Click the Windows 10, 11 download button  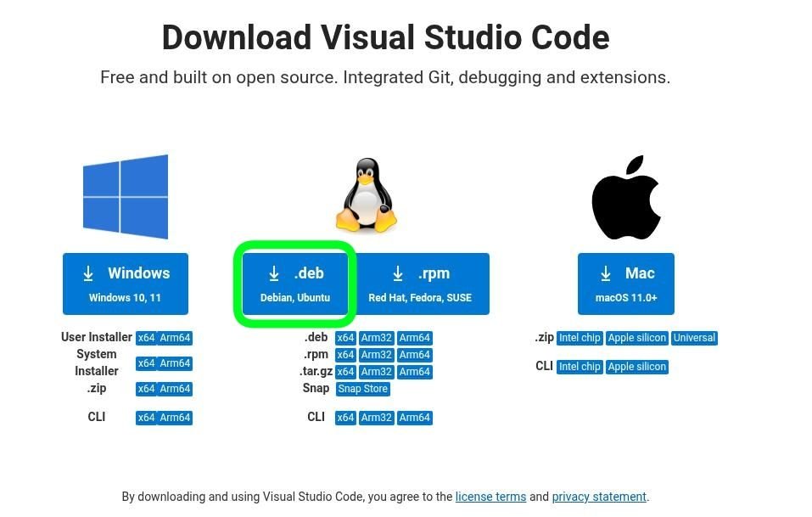point(126,284)
